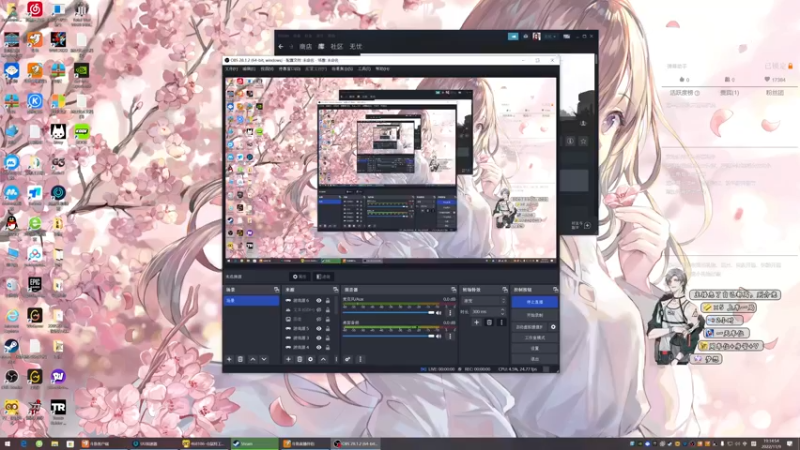Image resolution: width=800 pixels, height=450 pixels.
Task: Open mixer toolbar three-dots menu
Action: coord(360,359)
